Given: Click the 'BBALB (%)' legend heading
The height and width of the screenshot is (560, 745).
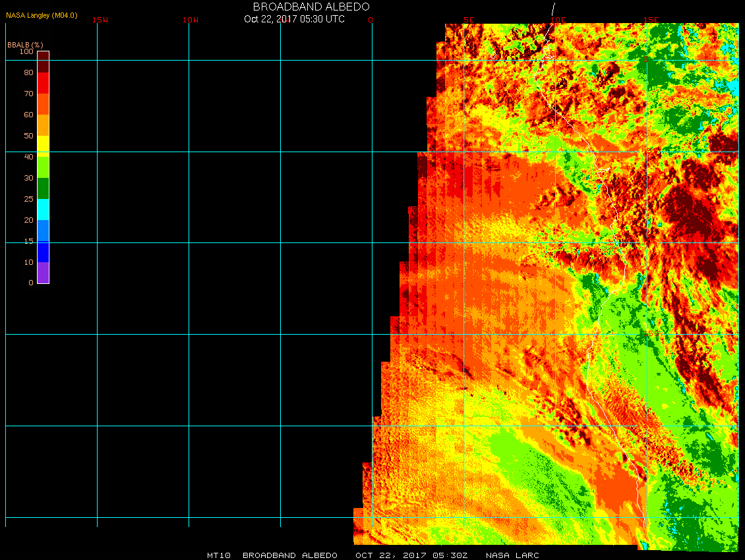Looking at the screenshot, I should coord(25,45).
